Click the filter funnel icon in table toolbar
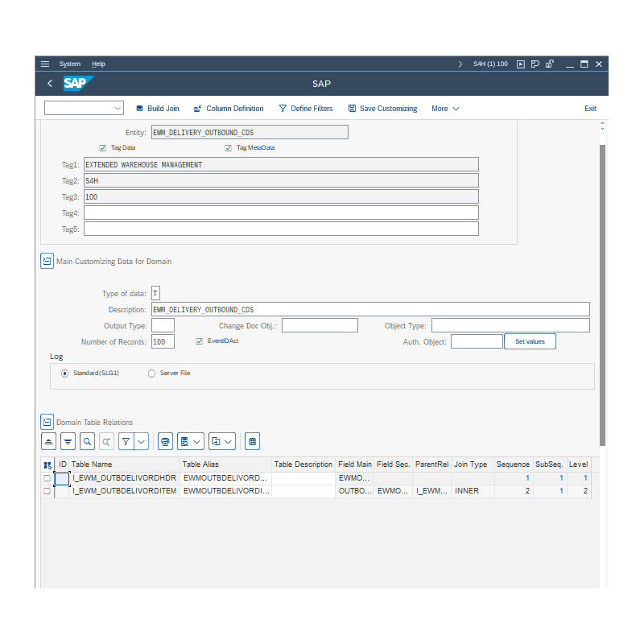Image resolution: width=644 pixels, height=644 pixels. point(126,441)
